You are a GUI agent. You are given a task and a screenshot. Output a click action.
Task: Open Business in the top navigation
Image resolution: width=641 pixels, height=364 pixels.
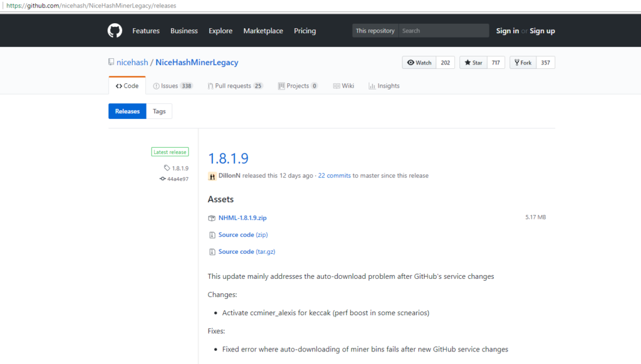[184, 31]
